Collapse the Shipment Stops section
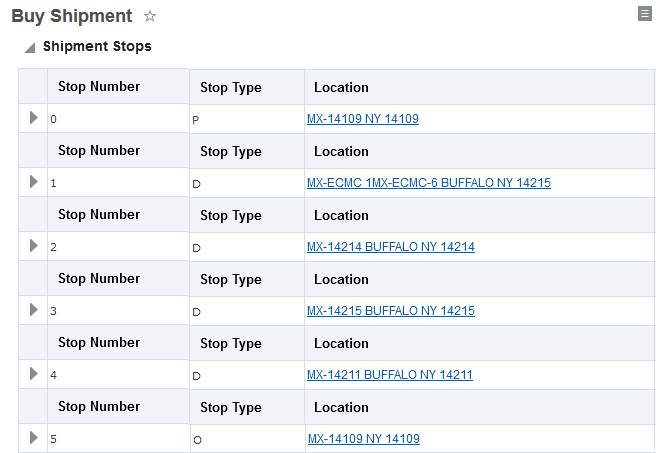656x453 pixels. (x=30, y=47)
